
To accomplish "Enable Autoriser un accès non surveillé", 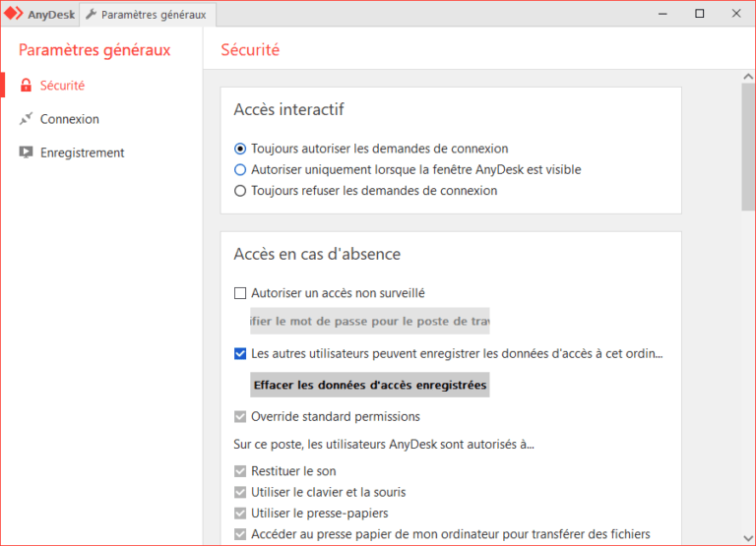I will [x=240, y=292].
